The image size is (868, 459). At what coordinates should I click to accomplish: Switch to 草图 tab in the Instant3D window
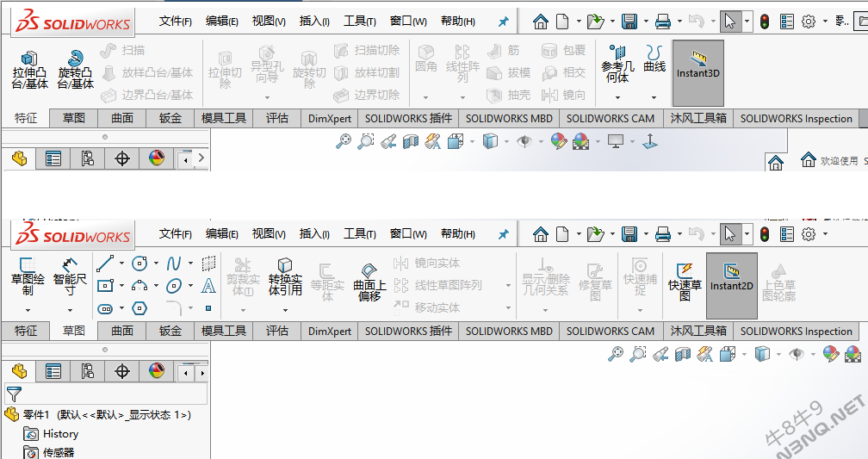pos(74,119)
